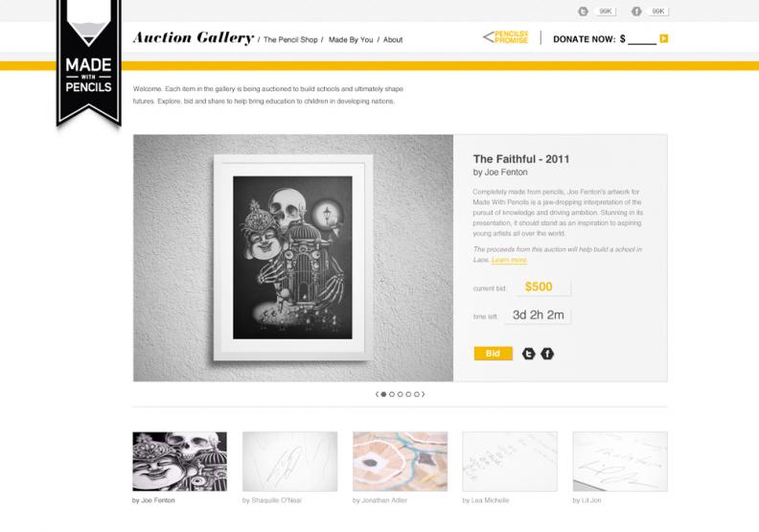Click the Facebook icon in the top bar

pos(636,12)
